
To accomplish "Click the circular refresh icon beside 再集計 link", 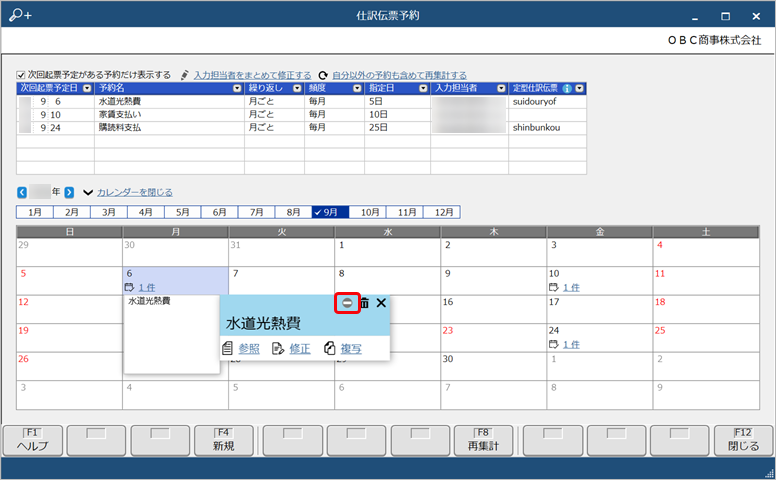I will tap(323, 75).
